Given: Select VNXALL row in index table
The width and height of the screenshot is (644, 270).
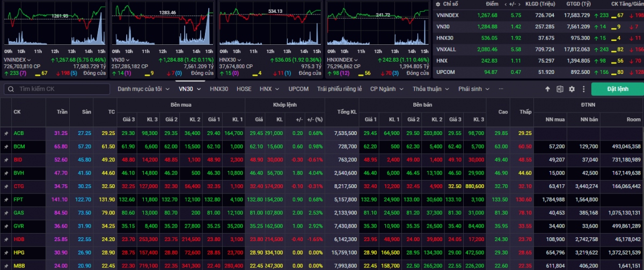Looking at the screenshot, I should pos(538,49).
